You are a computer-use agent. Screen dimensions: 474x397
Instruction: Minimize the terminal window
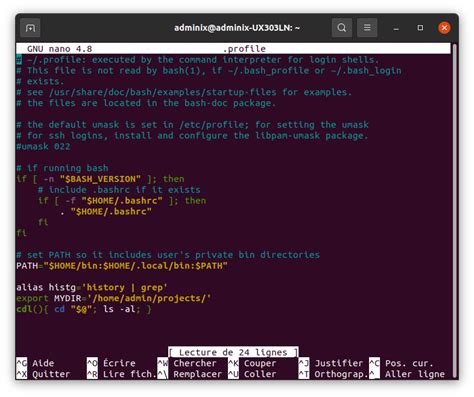pos(396,28)
